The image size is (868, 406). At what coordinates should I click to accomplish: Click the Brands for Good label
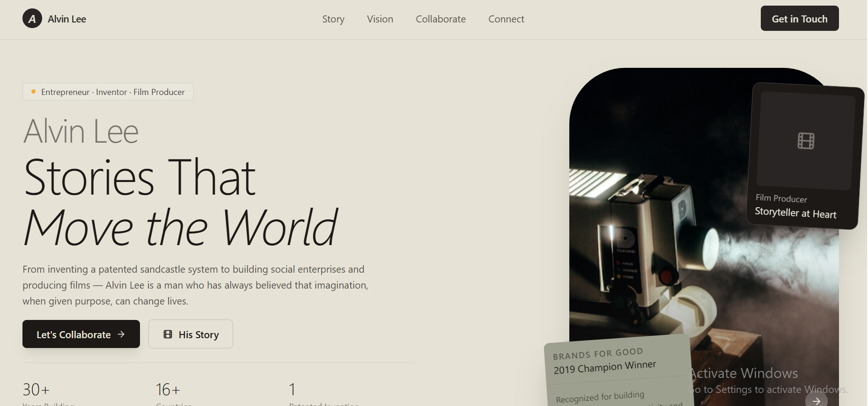point(598,354)
